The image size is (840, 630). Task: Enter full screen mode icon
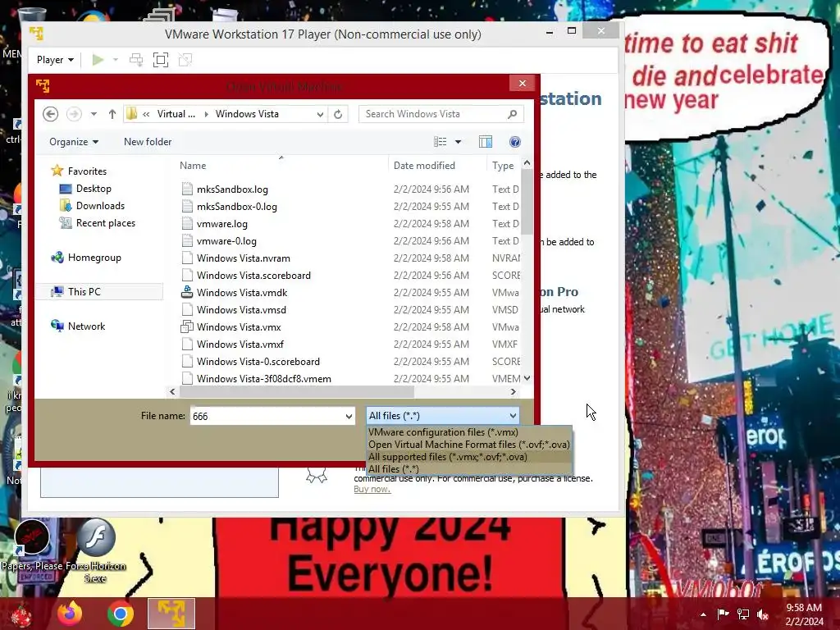coord(161,59)
